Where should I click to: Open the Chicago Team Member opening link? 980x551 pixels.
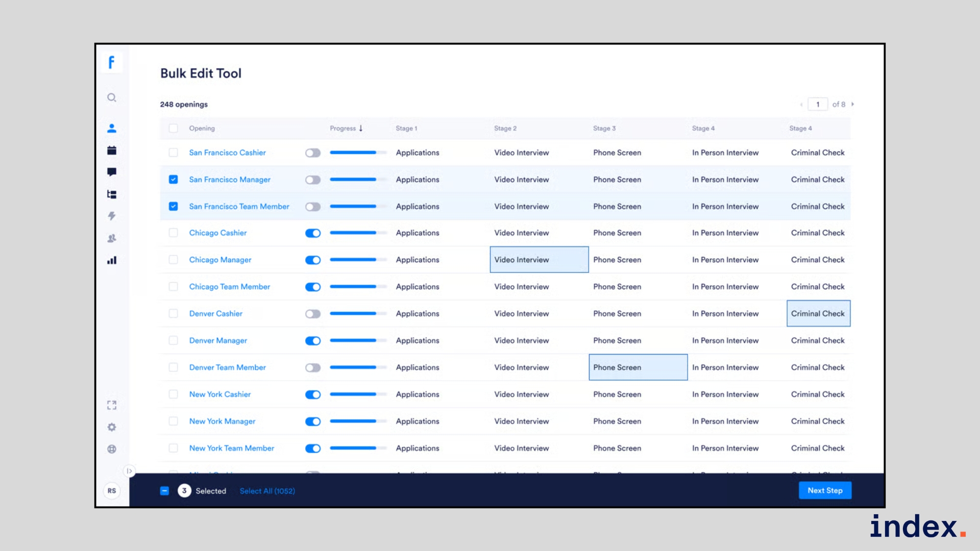tap(229, 287)
